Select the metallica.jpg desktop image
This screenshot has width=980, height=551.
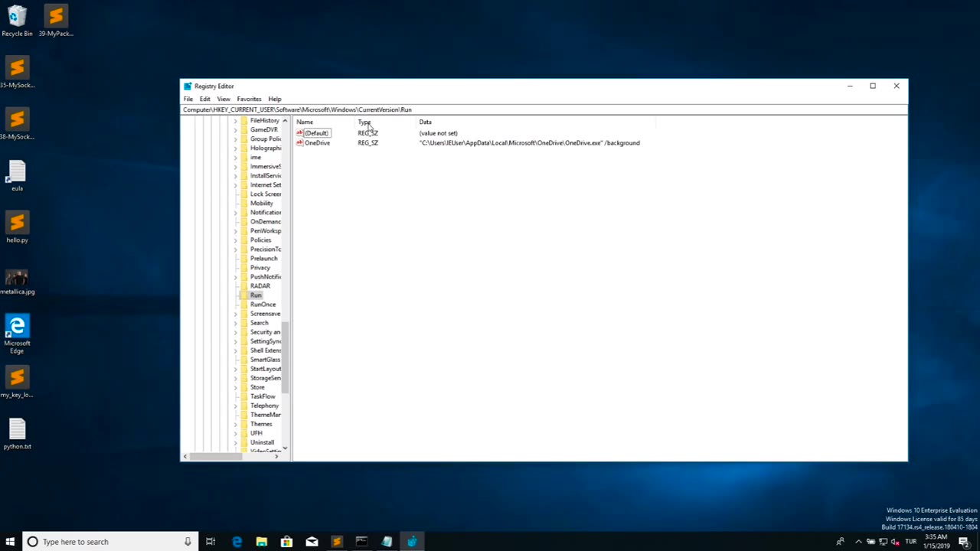coord(17,280)
